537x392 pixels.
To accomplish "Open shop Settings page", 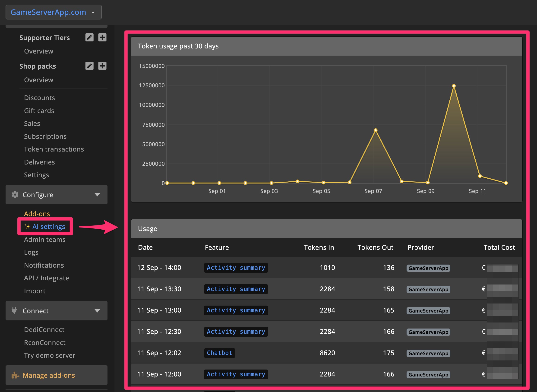I will pyautogui.click(x=37, y=175).
